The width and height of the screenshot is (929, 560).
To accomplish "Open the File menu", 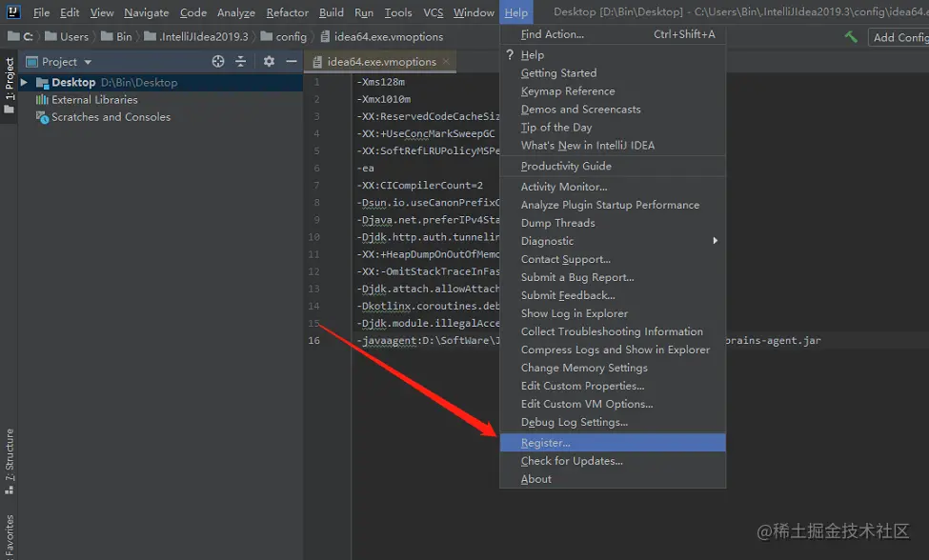I will 41,12.
